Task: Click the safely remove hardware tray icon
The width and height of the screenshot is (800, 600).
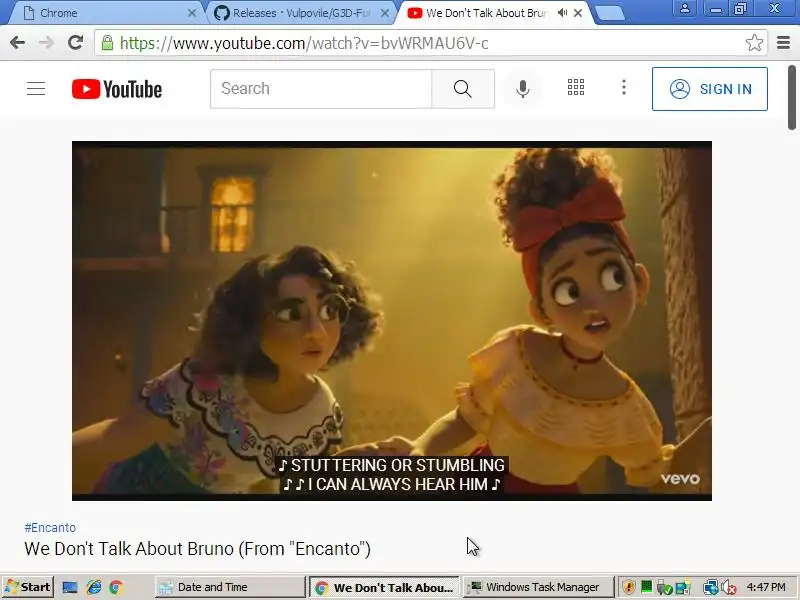Action: pos(664,588)
